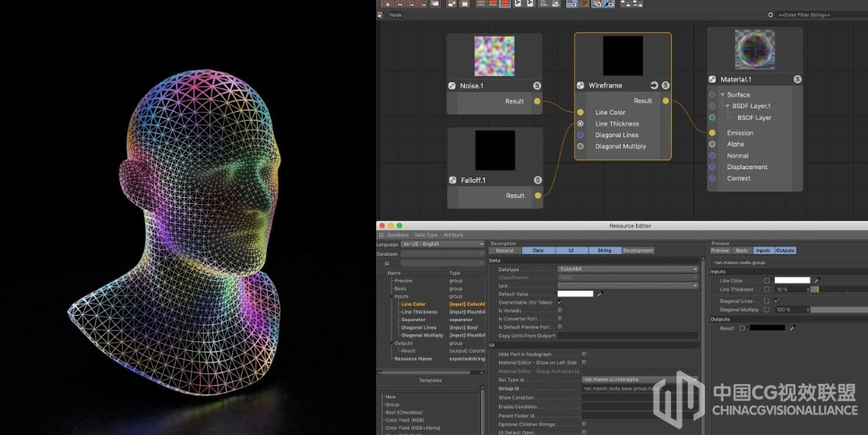Image resolution: width=868 pixels, height=435 pixels.
Task: Click the Material.1 Displacement input port
Action: click(x=712, y=167)
